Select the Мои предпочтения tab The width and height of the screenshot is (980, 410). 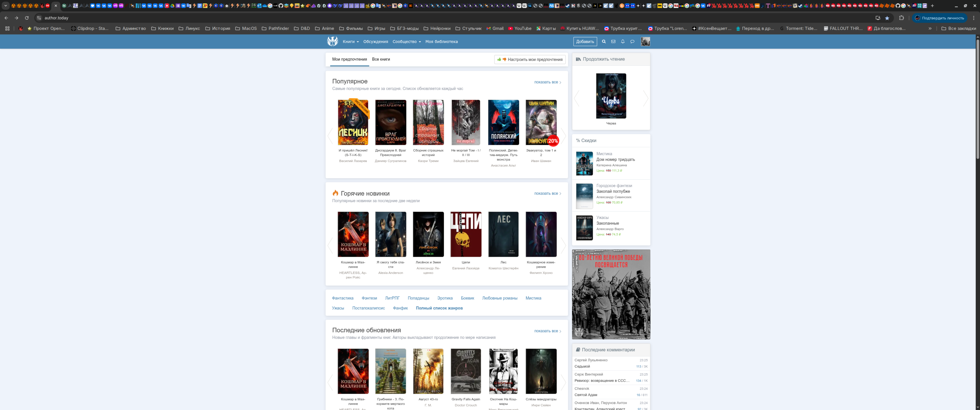(x=349, y=59)
